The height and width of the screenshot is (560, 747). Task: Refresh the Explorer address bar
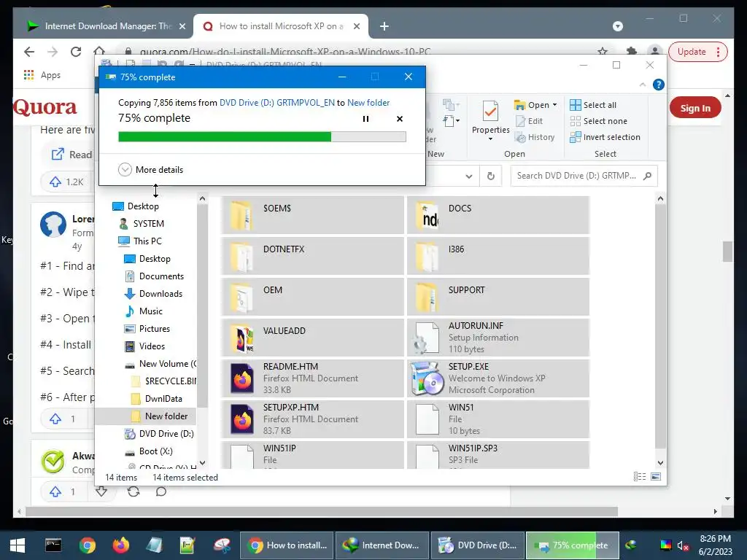(x=491, y=176)
